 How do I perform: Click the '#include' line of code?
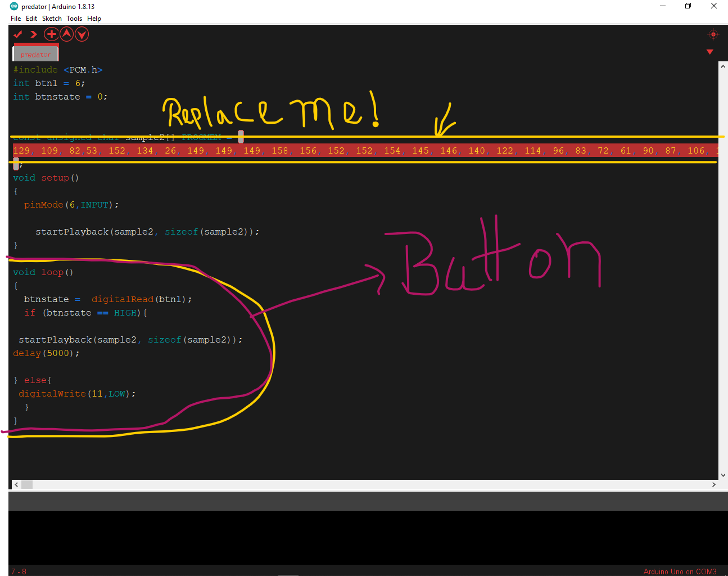point(58,70)
